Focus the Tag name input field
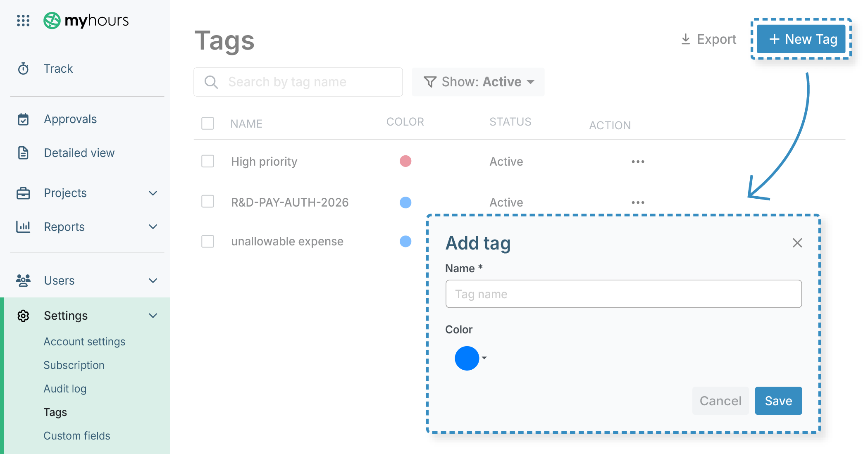The width and height of the screenshot is (868, 454). click(x=623, y=294)
